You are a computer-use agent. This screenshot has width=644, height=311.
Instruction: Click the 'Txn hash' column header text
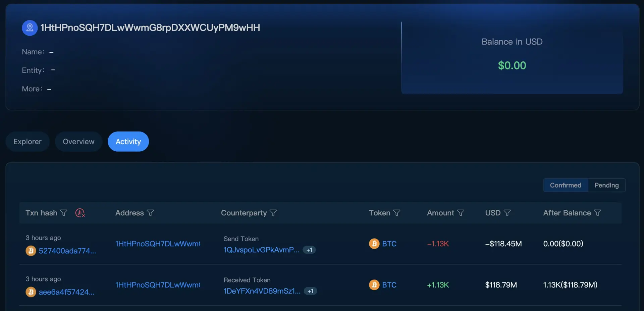click(41, 213)
